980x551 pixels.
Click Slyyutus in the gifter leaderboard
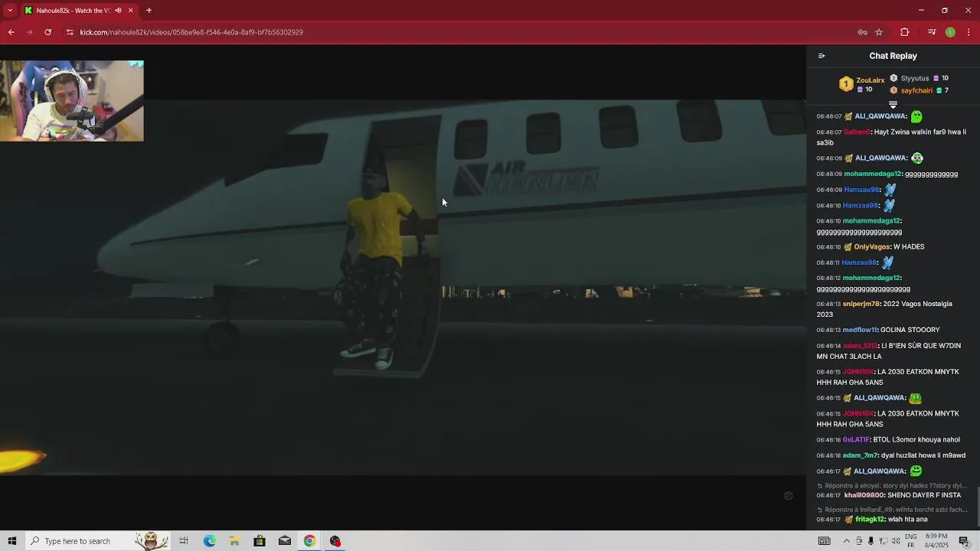[x=915, y=78]
